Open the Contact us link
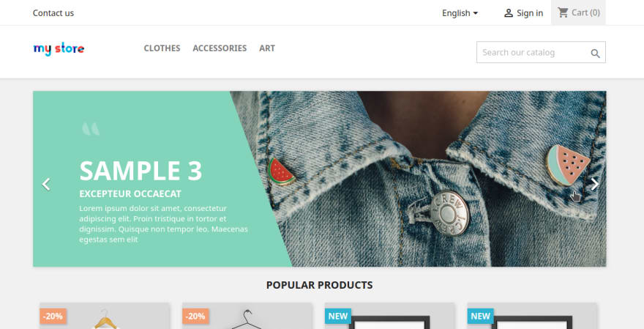 pyautogui.click(x=53, y=13)
